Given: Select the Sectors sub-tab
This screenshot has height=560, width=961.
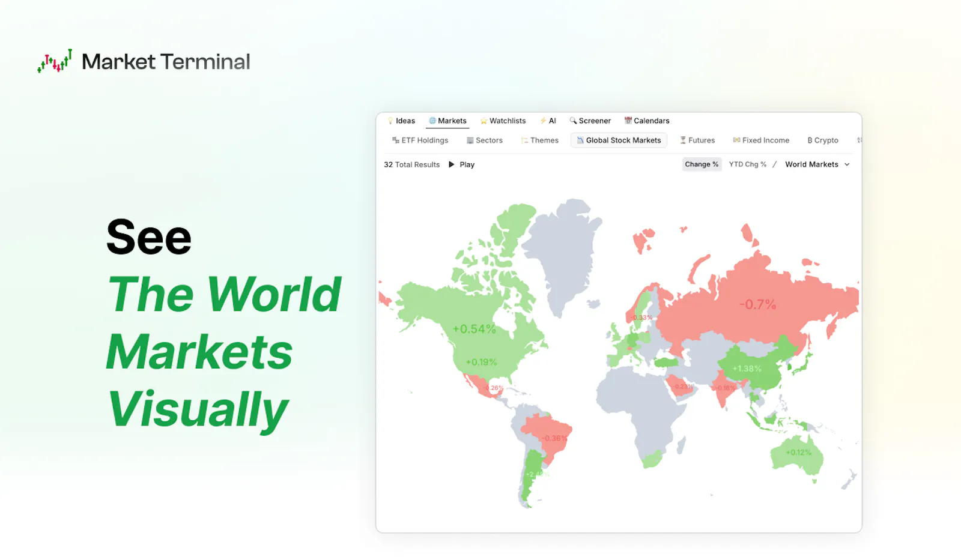Looking at the screenshot, I should pyautogui.click(x=484, y=140).
